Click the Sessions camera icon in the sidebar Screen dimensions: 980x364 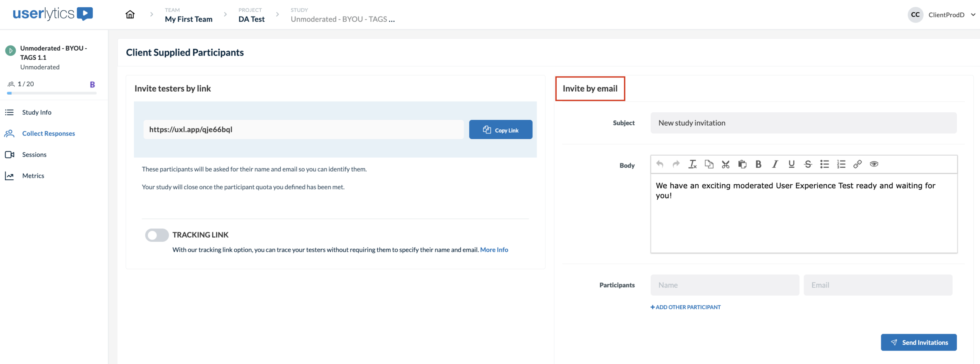(x=10, y=154)
